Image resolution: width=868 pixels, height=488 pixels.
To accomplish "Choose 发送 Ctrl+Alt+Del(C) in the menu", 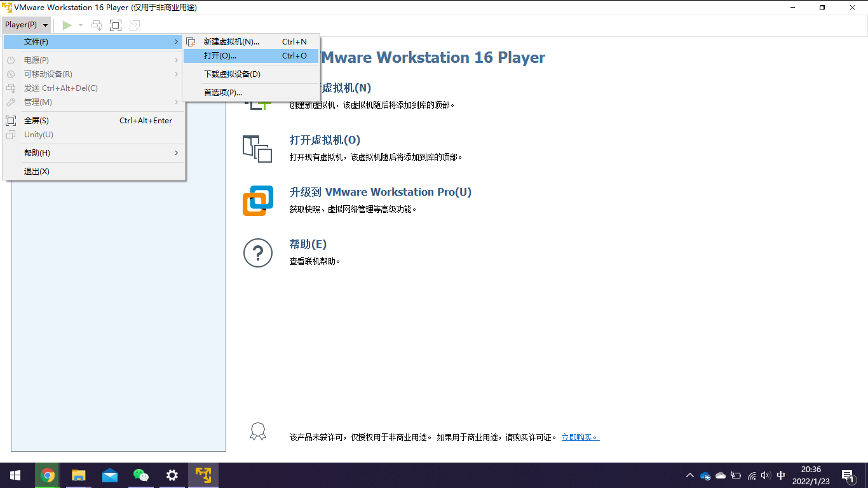I will click(94, 88).
